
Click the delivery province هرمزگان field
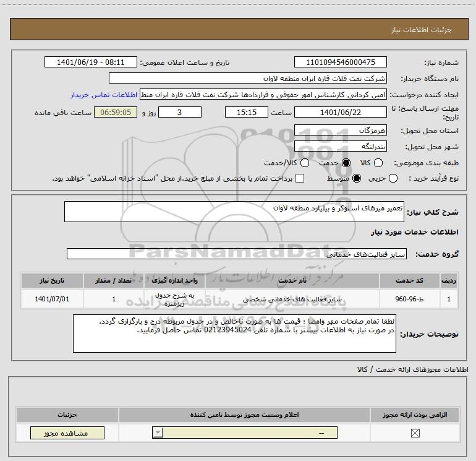(340, 131)
